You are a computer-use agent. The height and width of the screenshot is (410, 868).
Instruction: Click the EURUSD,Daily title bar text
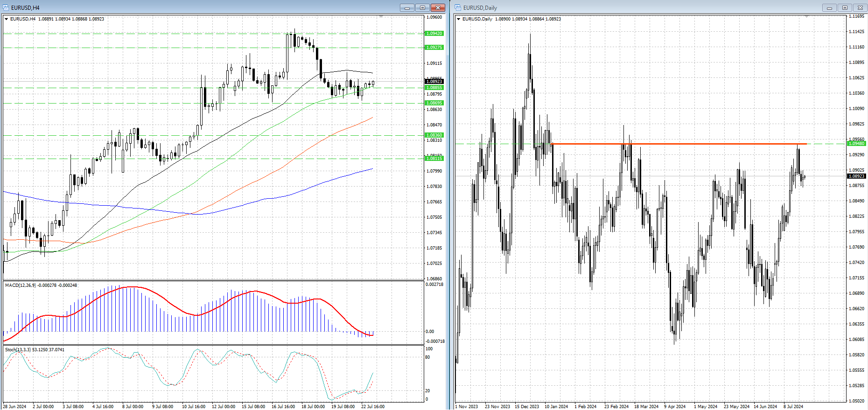click(x=480, y=7)
